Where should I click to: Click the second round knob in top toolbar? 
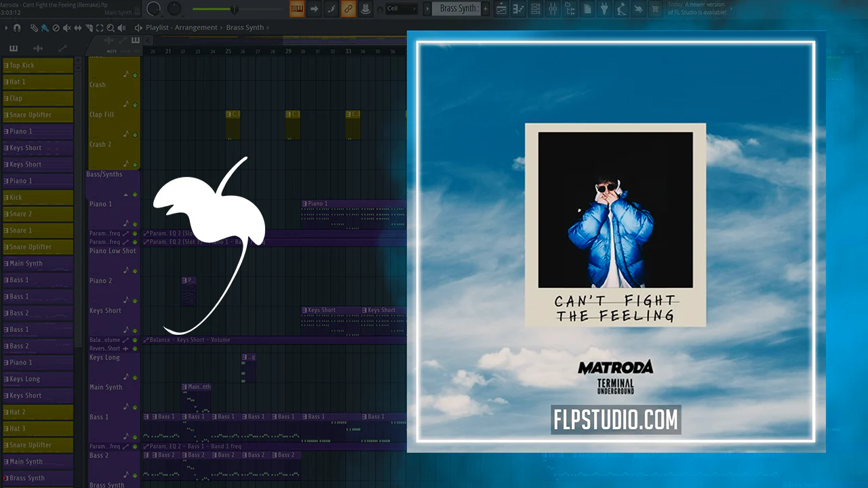[175, 9]
